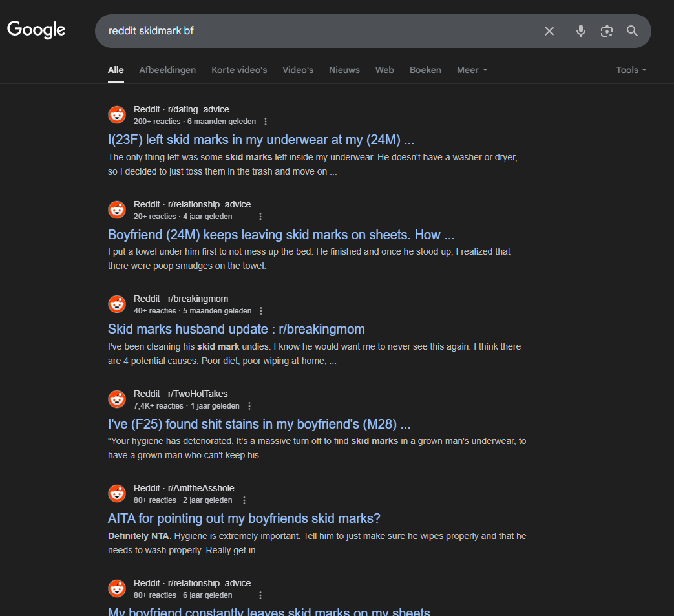Click '40+ reacties · 5 maanden geleden' text
This screenshot has height=616, width=674.
(x=193, y=311)
